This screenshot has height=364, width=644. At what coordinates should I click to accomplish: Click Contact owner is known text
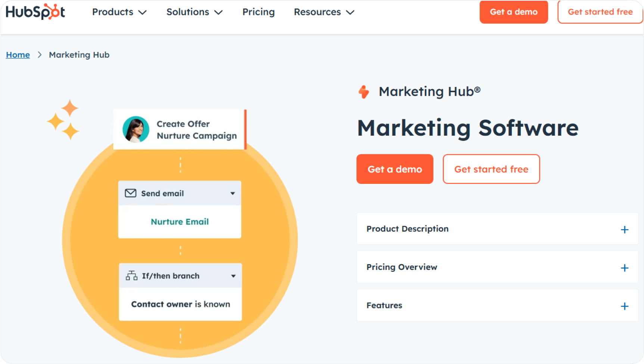point(180,304)
